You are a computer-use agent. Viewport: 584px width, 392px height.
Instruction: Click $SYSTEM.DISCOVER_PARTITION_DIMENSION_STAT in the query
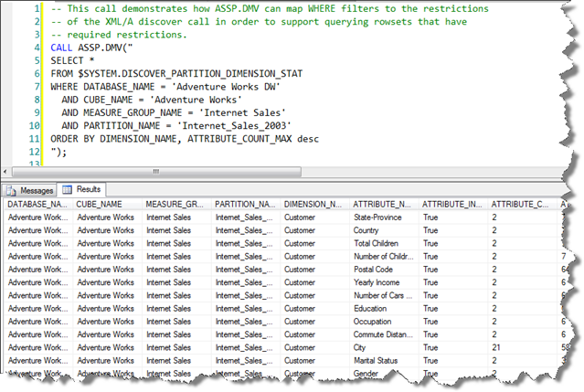click(x=190, y=74)
